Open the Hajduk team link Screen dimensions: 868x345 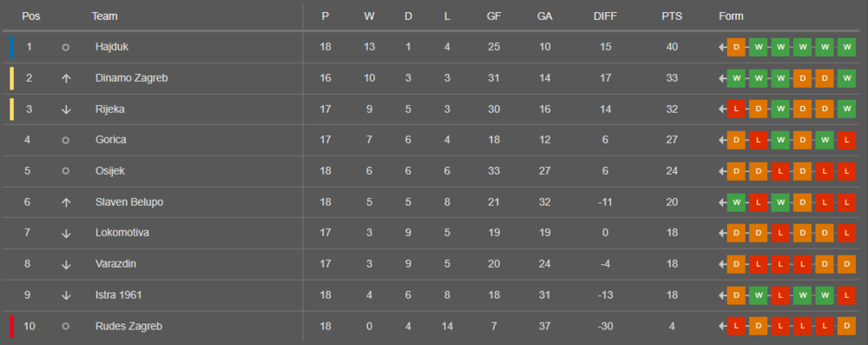click(112, 47)
